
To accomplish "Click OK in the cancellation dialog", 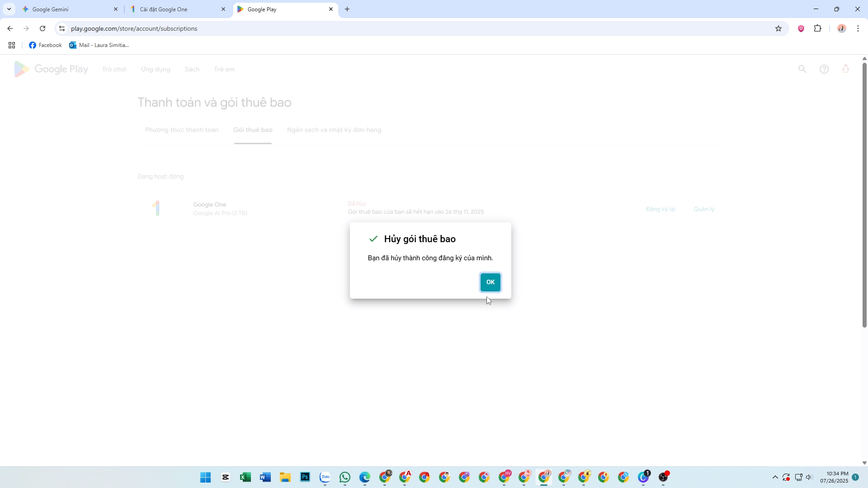I will [x=490, y=282].
